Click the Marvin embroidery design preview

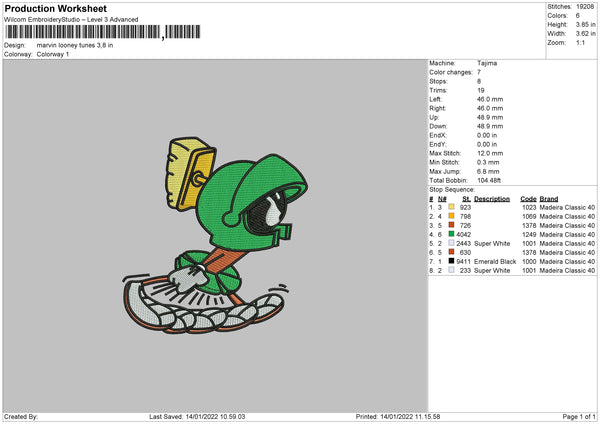tap(215, 235)
